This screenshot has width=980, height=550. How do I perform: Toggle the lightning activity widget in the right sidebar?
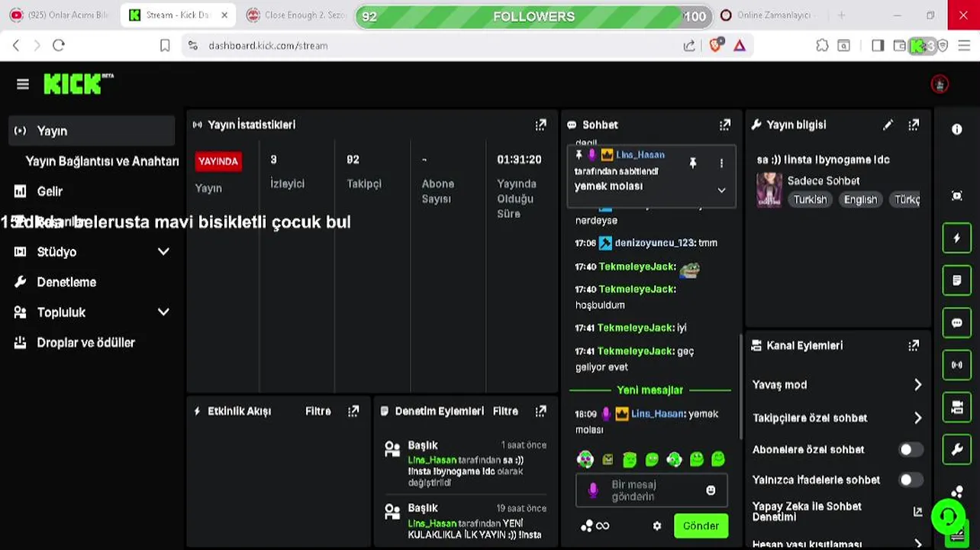956,238
